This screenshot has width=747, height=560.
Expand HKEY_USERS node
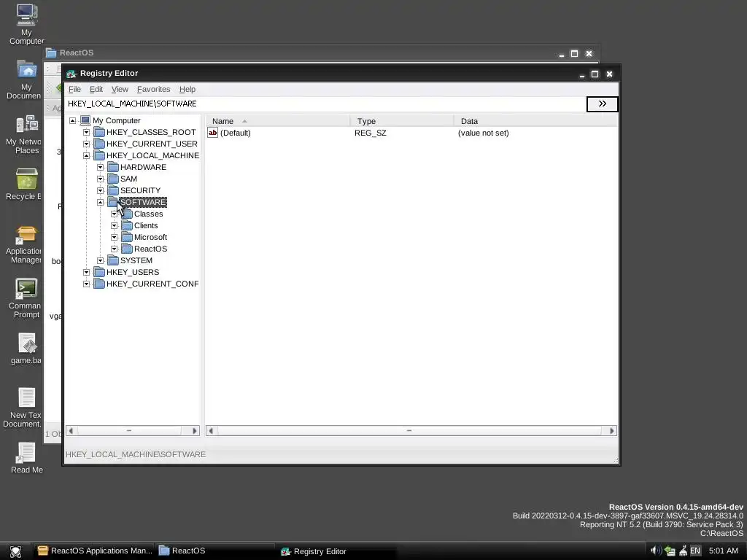pos(86,272)
